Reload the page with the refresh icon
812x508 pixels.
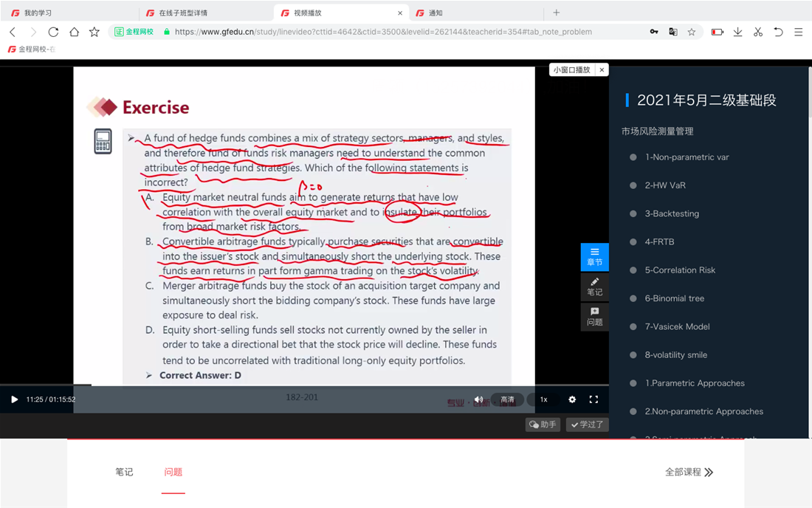pyautogui.click(x=53, y=32)
